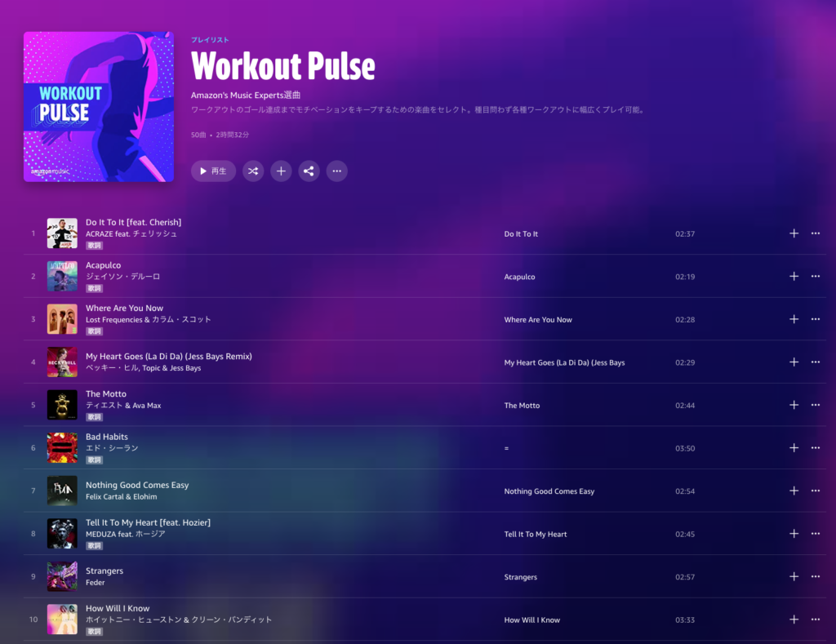Open the playlist more options menu
This screenshot has height=644, width=836.
(337, 171)
